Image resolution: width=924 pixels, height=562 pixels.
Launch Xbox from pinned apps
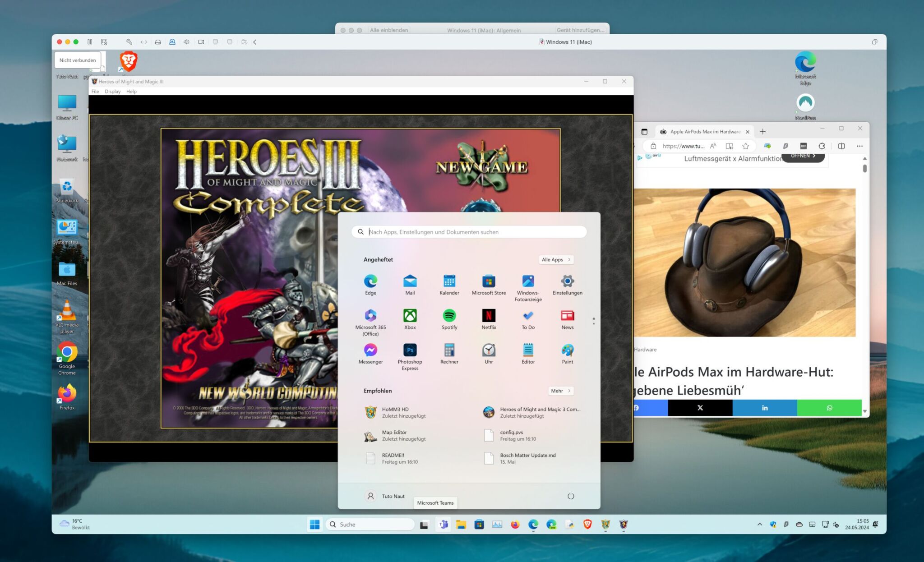(x=410, y=319)
